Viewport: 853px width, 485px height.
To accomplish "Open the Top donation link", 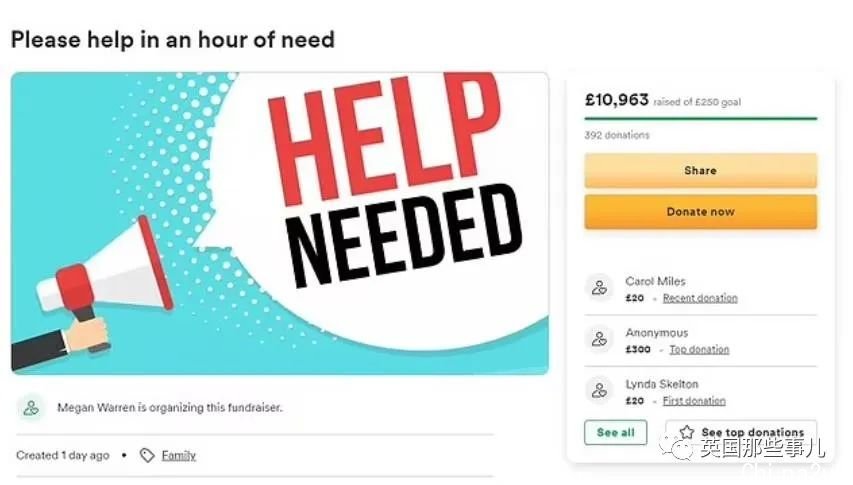I will click(x=699, y=349).
